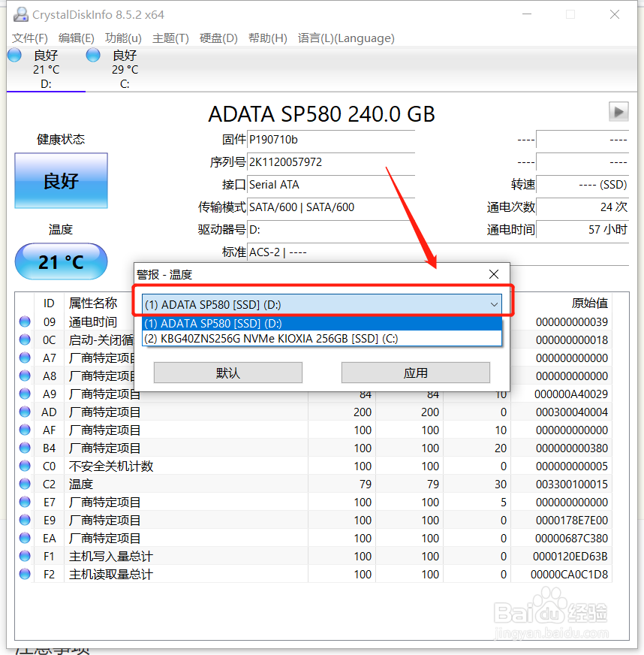Viewport: 644px width, 655px height.
Task: Click raw value 0000120ED63B
Action: [570, 556]
